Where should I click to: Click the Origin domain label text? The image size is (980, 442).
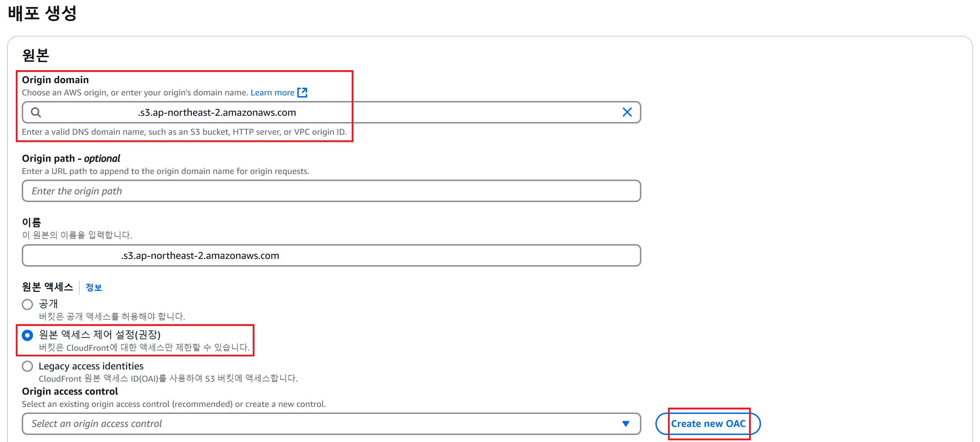(x=55, y=80)
